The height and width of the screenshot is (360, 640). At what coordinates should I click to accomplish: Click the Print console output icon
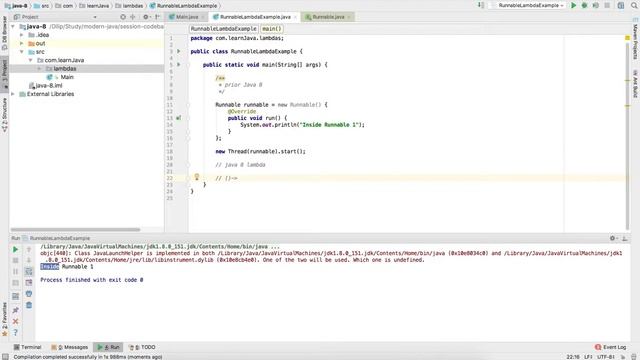click(29, 293)
